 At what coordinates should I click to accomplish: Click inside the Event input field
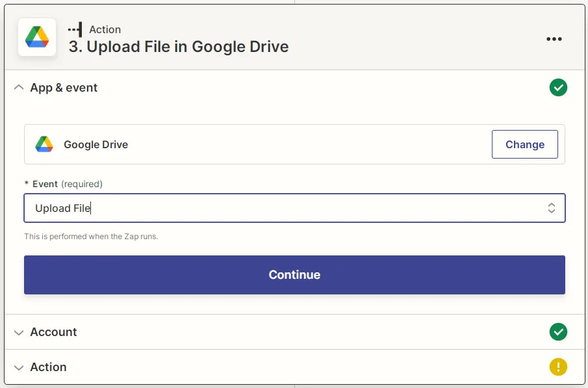(195, 207)
